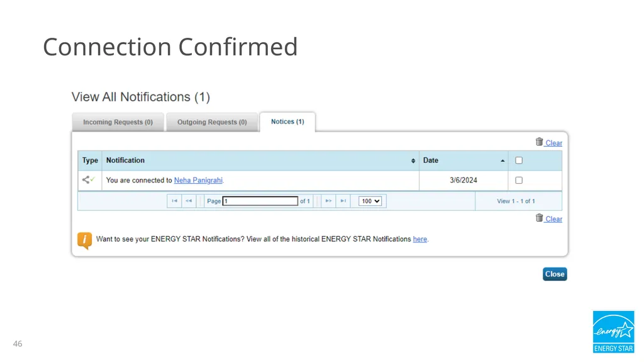644x362 pixels.
Task: Click the 'View All Notifications (1)' heading
Action: point(141,97)
